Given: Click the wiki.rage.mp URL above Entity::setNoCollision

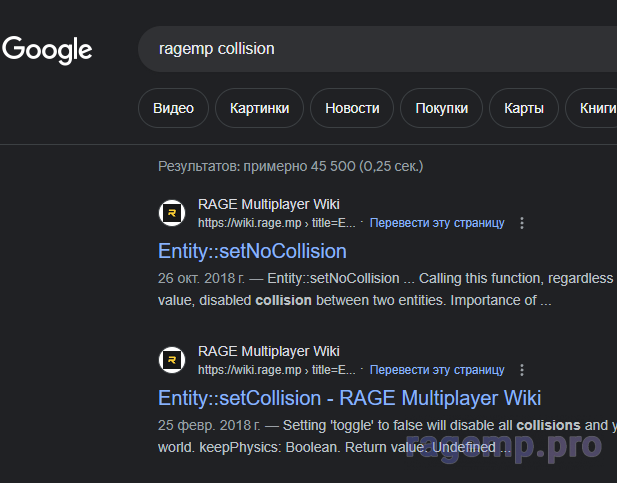Looking at the screenshot, I should 277,223.
